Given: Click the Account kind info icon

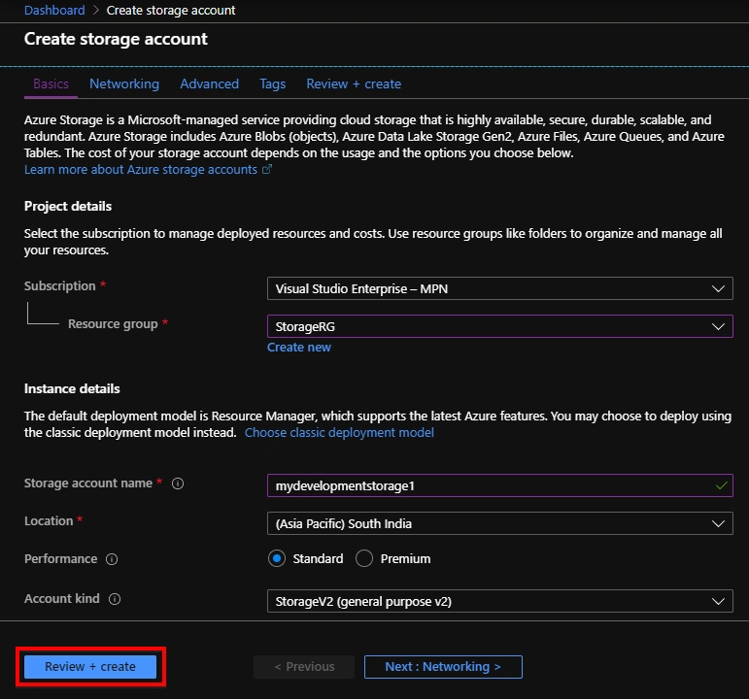Looking at the screenshot, I should (115, 599).
